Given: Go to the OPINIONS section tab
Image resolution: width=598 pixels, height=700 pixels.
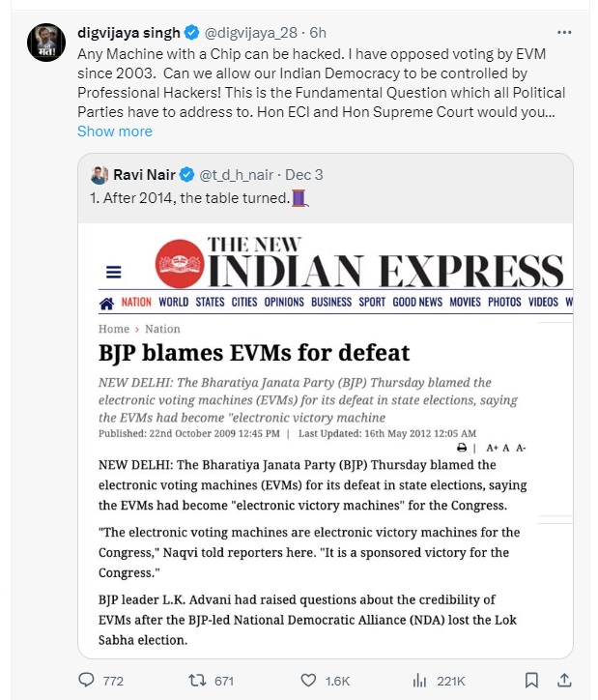Looking at the screenshot, I should 284,303.
